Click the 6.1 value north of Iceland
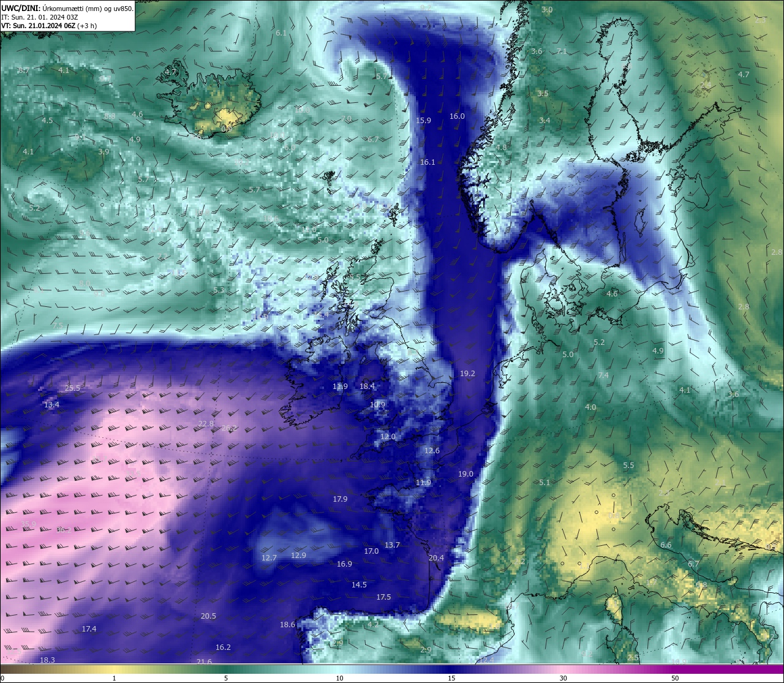The height and width of the screenshot is (683, 784). 281,32
